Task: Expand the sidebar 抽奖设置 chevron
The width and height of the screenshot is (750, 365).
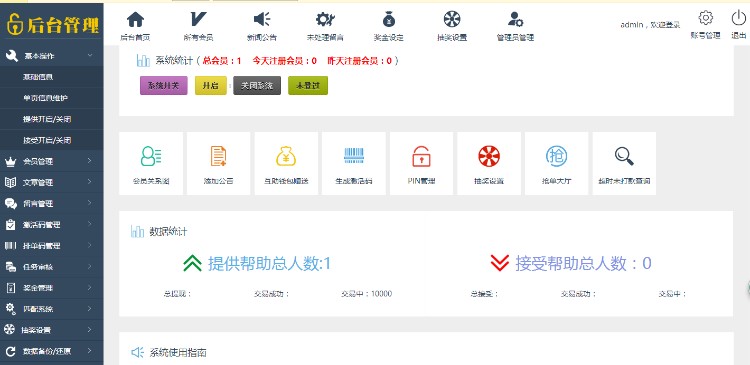Action: click(x=89, y=330)
